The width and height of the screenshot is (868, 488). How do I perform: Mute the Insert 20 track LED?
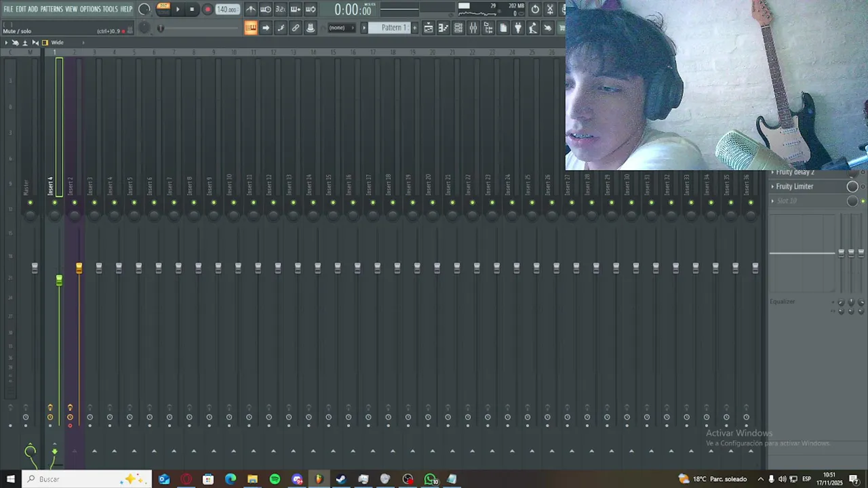pos(432,203)
